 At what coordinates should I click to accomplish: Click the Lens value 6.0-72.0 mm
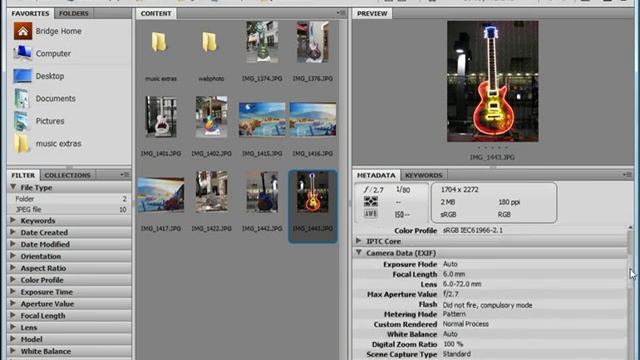[x=462, y=284]
